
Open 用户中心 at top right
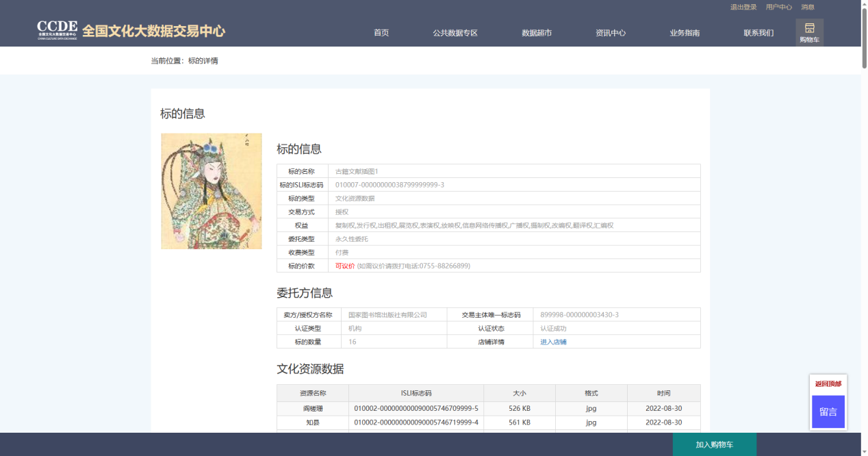pos(779,8)
